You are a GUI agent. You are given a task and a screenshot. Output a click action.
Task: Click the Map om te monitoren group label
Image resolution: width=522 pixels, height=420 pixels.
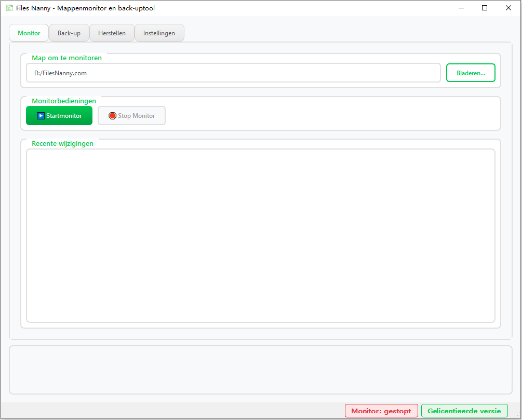66,58
